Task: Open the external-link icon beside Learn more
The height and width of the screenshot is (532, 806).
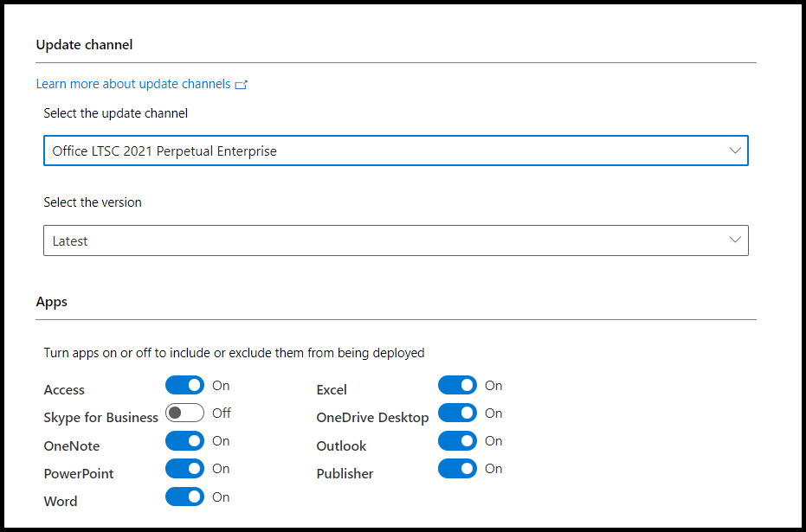Action: point(241,85)
